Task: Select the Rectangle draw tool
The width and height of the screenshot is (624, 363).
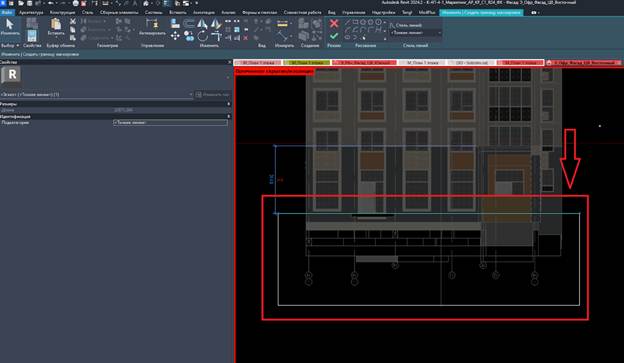Action: [355, 22]
